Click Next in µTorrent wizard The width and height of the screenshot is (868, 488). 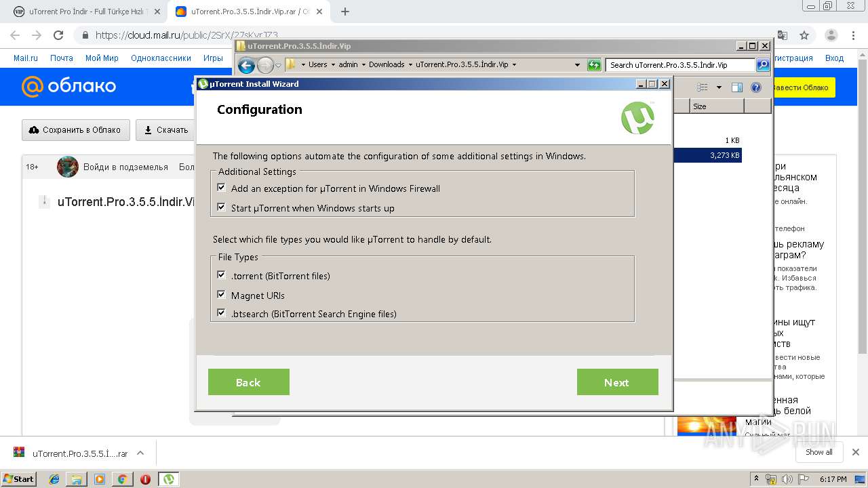click(617, 382)
